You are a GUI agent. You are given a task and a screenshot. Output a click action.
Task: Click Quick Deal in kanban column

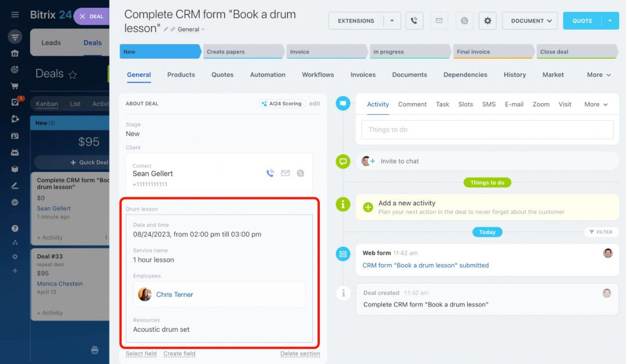[x=89, y=162]
